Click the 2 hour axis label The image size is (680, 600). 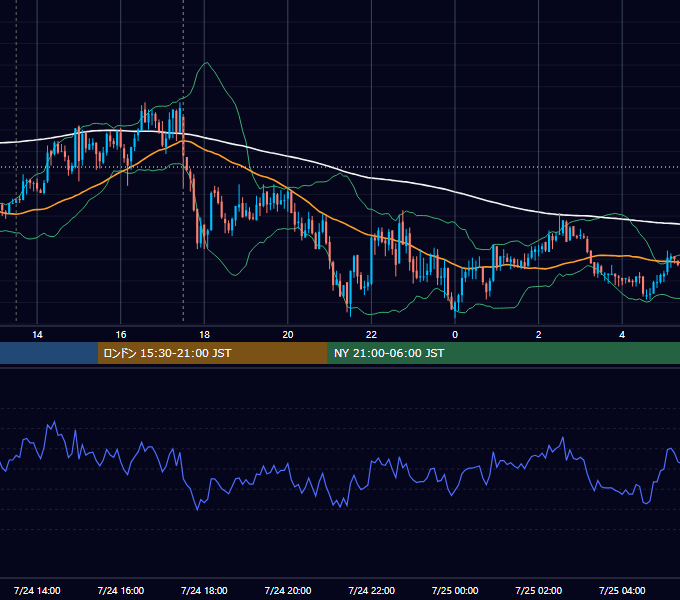click(x=539, y=335)
